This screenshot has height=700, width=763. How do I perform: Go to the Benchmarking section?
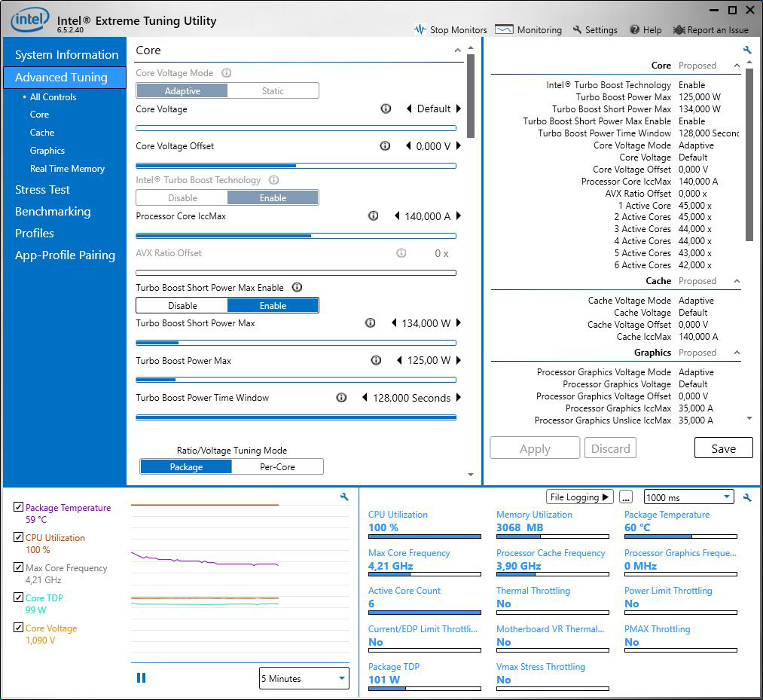pyautogui.click(x=53, y=212)
